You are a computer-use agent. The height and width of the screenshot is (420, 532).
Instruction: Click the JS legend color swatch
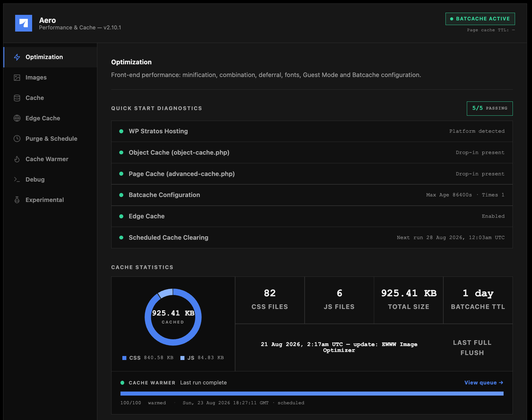click(183, 358)
